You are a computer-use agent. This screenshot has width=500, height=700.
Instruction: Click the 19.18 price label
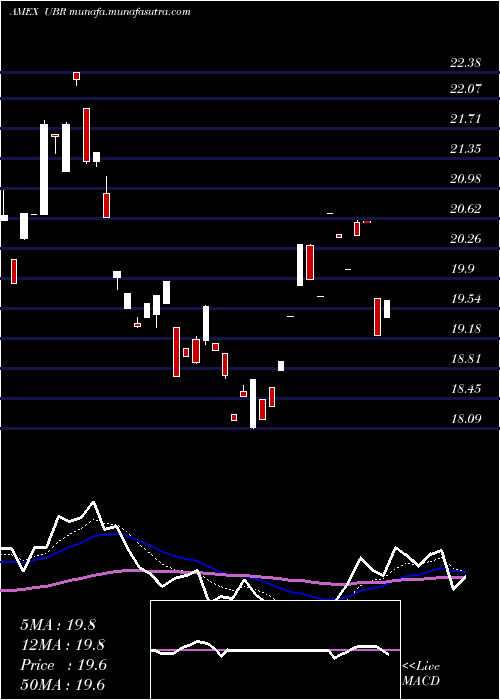point(465,329)
